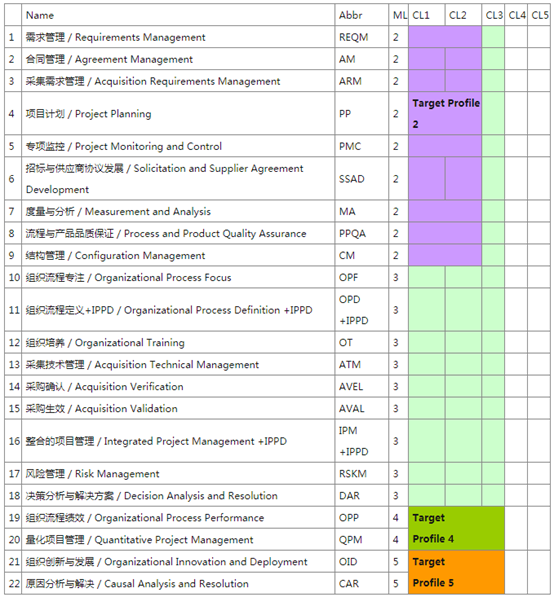Click the CL1 column header
The image size is (554, 597).
[426, 15]
